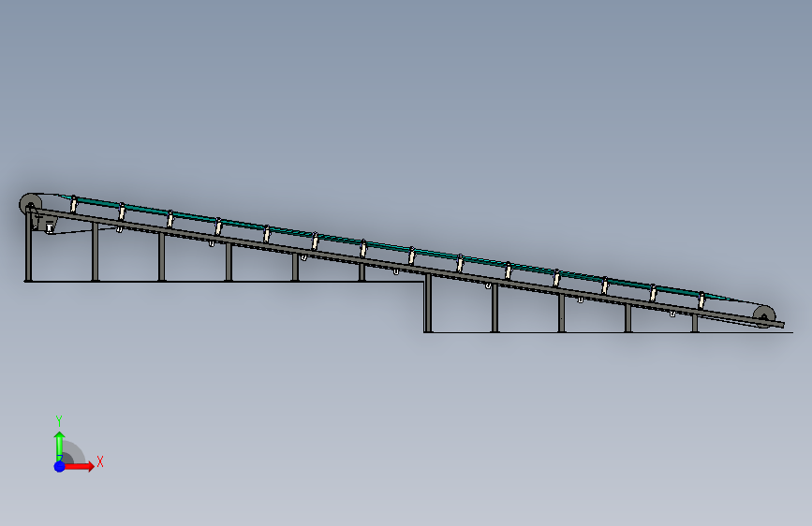Select the tallest support leg at ground step

pos(428,303)
